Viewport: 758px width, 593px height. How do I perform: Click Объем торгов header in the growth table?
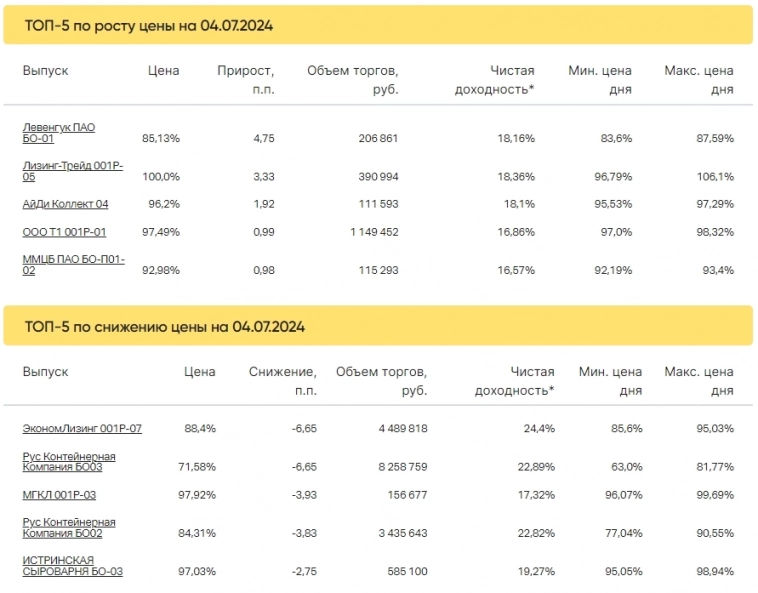353,80
